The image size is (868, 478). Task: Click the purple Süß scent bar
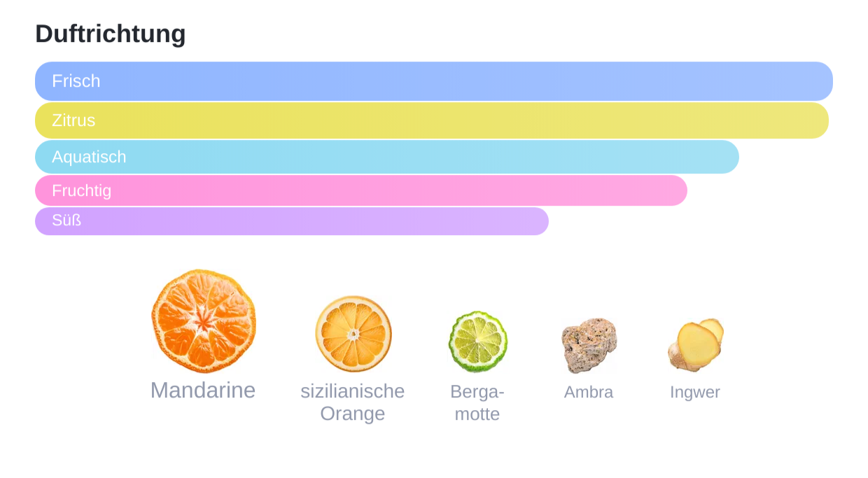point(292,221)
